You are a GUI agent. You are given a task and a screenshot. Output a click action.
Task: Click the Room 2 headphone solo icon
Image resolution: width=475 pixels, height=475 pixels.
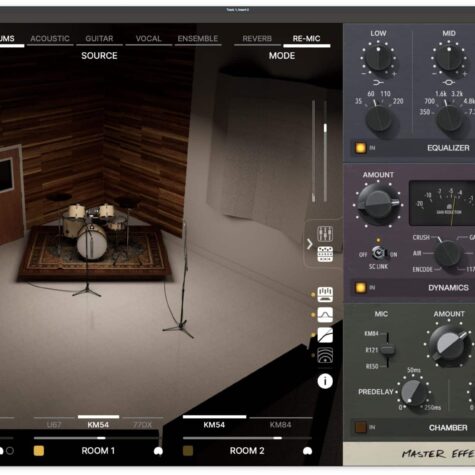click(307, 451)
